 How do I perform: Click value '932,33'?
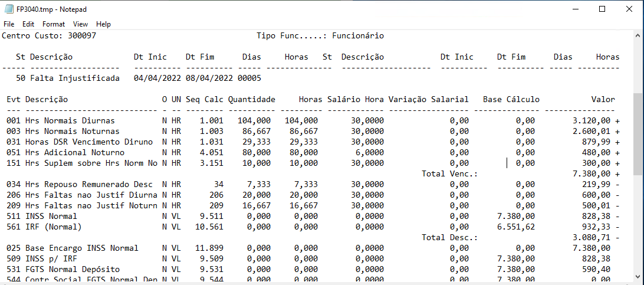coord(596,227)
